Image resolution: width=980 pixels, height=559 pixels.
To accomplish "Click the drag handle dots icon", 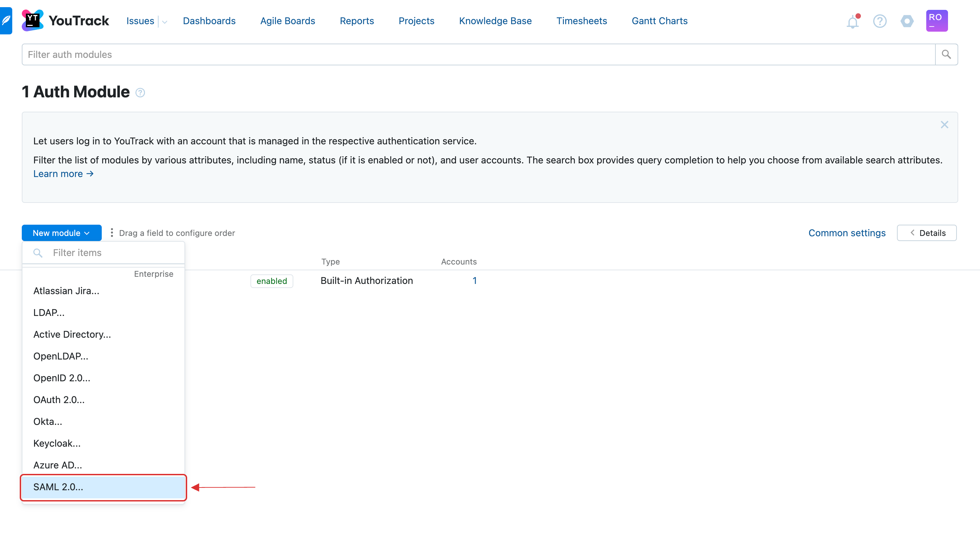I will (112, 233).
